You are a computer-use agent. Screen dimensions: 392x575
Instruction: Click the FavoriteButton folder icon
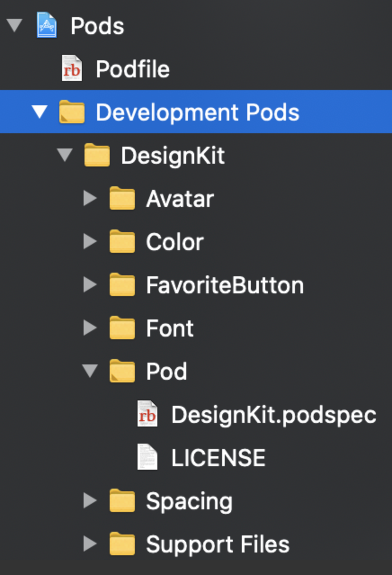point(122,285)
